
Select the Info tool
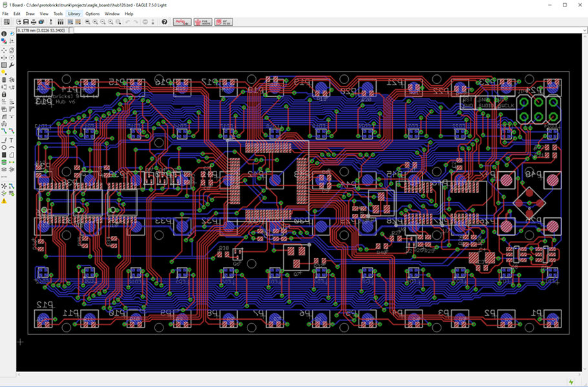4,34
